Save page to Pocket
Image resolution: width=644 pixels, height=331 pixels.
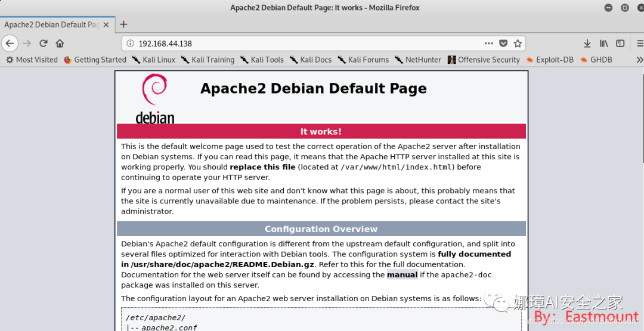click(x=503, y=43)
